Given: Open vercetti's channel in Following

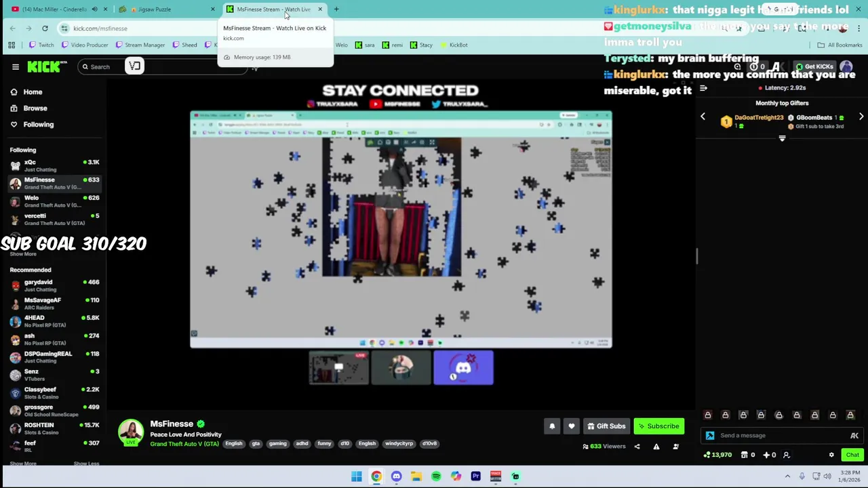Looking at the screenshot, I should (54, 219).
